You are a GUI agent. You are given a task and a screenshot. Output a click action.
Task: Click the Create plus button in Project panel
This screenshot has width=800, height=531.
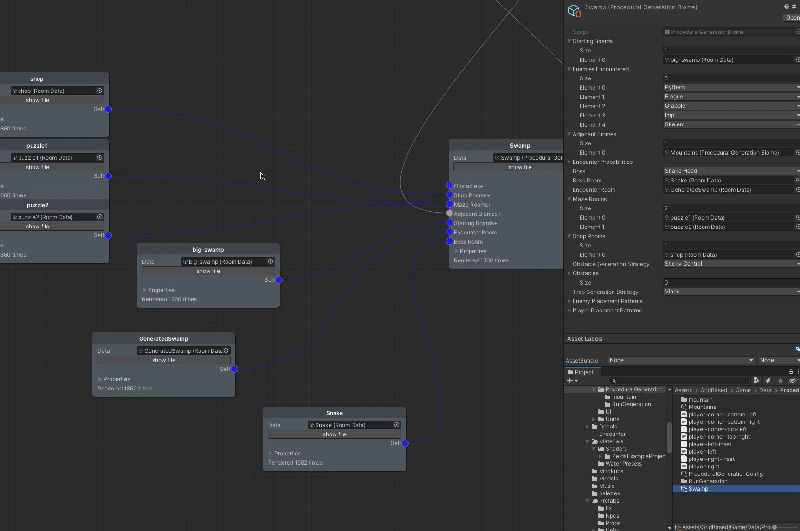coord(571,380)
